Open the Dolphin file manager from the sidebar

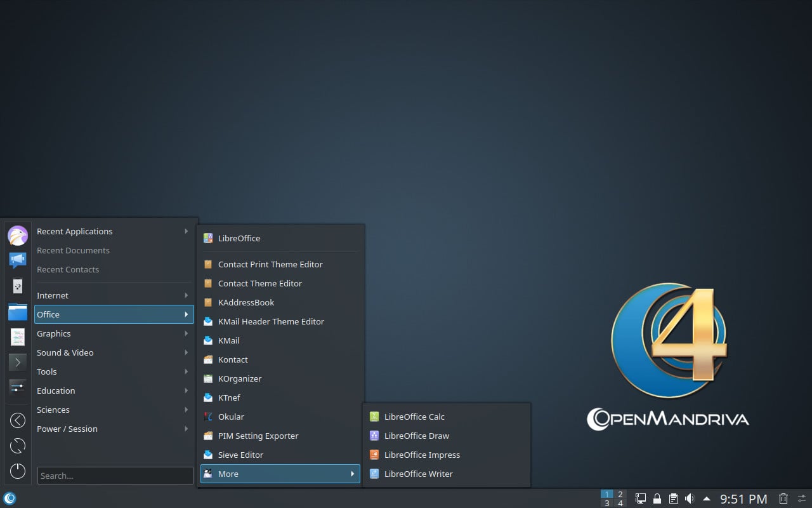tap(17, 311)
